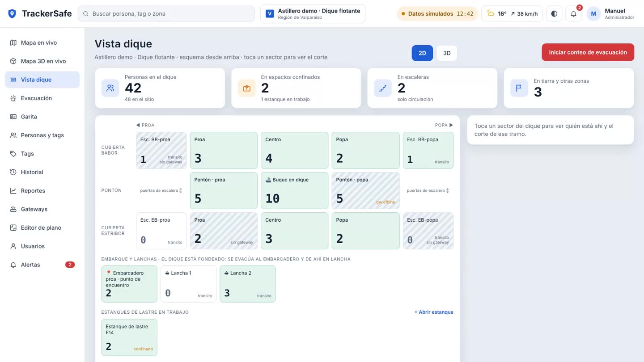Click Manuel's avatar icon

593,14
